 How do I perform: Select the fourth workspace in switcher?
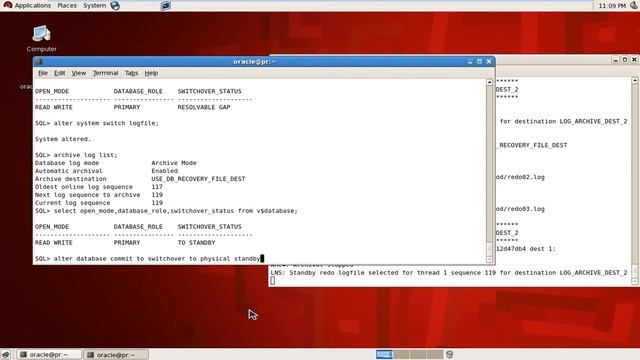click(434, 354)
